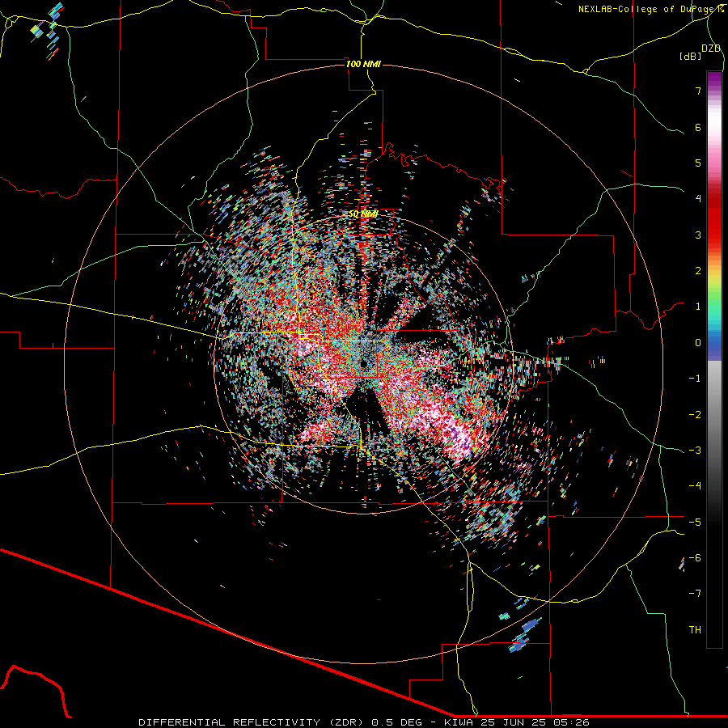Image resolution: width=728 pixels, height=728 pixels.
Task: Click the blue echo cluster near bottom right
Action: pyautogui.click(x=523, y=635)
